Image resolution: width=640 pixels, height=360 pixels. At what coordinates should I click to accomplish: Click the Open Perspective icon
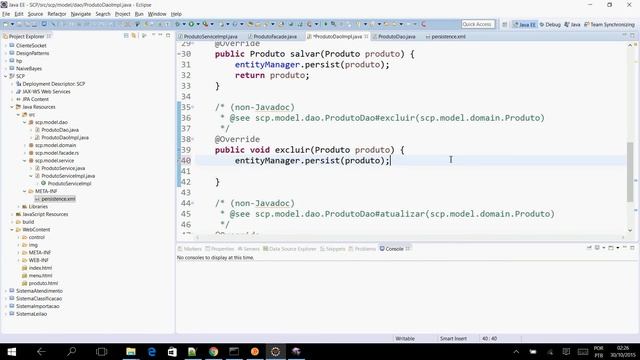pyautogui.click(x=504, y=24)
